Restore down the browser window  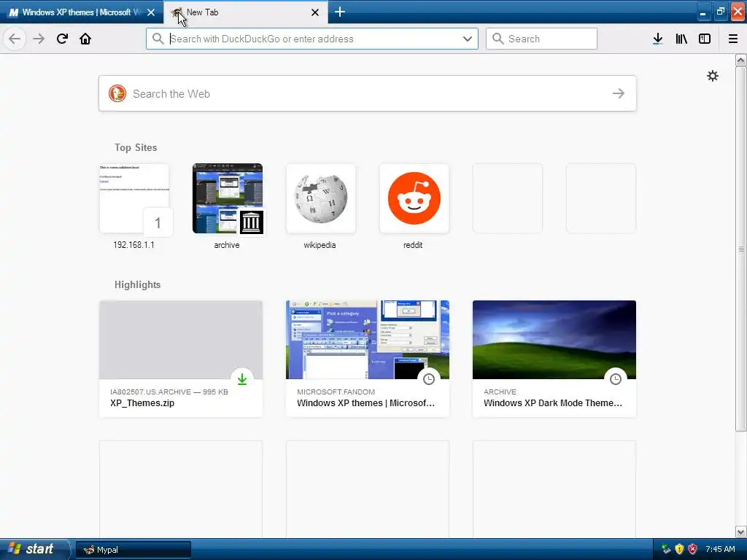click(x=720, y=12)
